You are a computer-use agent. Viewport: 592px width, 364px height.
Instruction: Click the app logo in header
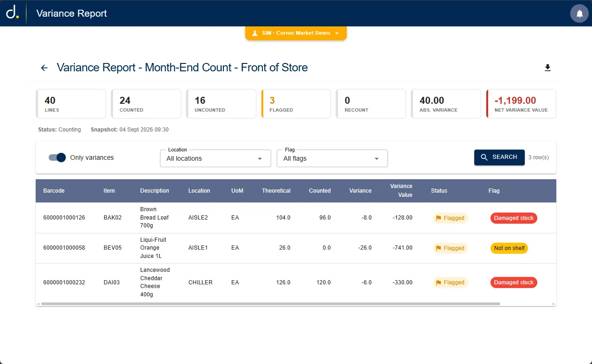point(13,13)
